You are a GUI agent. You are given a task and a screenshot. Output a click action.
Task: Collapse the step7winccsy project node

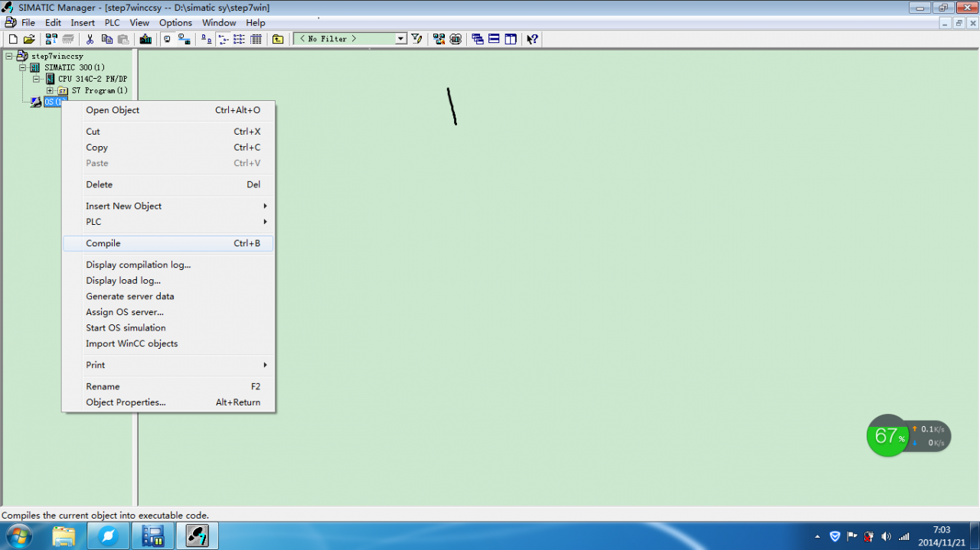point(9,56)
